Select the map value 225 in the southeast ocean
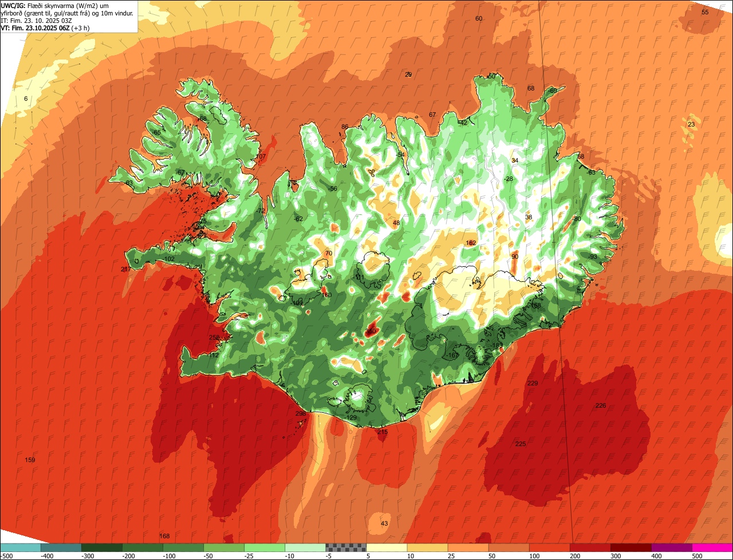733x560 pixels. pos(521,444)
